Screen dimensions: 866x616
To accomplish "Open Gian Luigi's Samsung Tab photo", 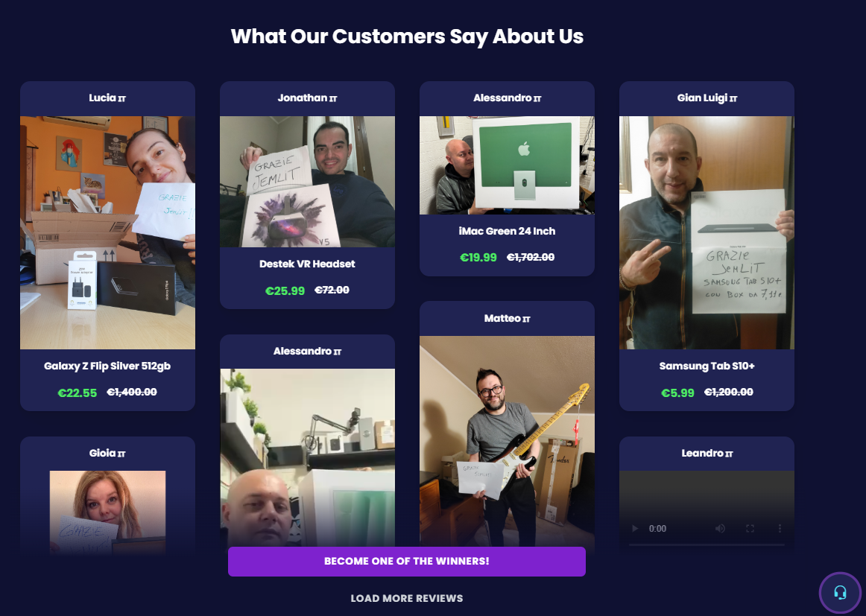I will point(707,232).
